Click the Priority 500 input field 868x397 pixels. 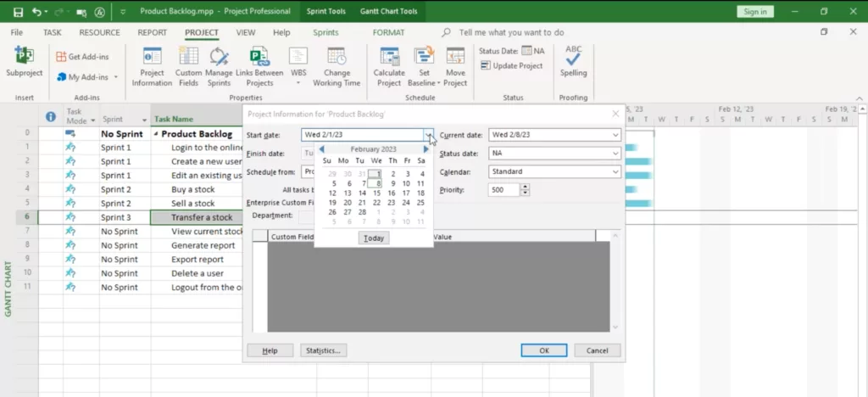[504, 190]
